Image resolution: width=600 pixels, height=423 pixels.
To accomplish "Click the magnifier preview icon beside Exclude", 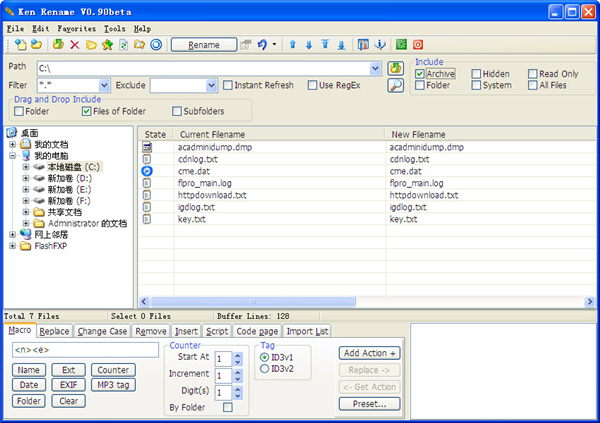I will [x=395, y=86].
